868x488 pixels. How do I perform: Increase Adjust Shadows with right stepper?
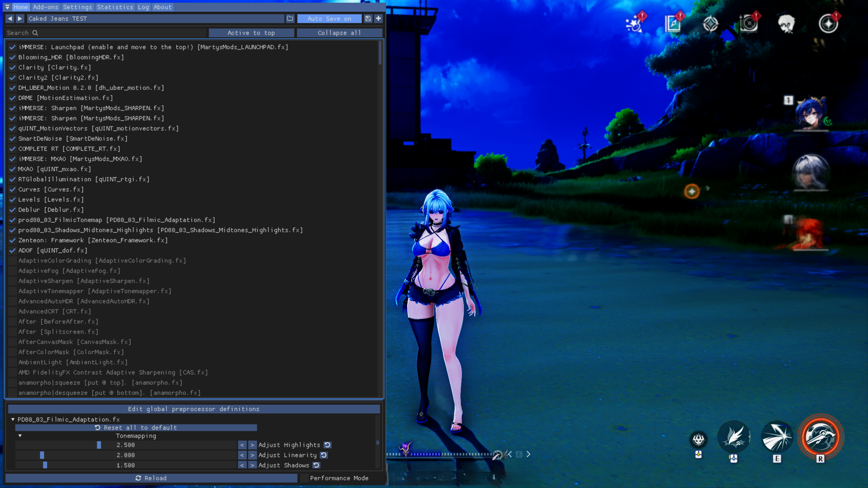tap(252, 465)
